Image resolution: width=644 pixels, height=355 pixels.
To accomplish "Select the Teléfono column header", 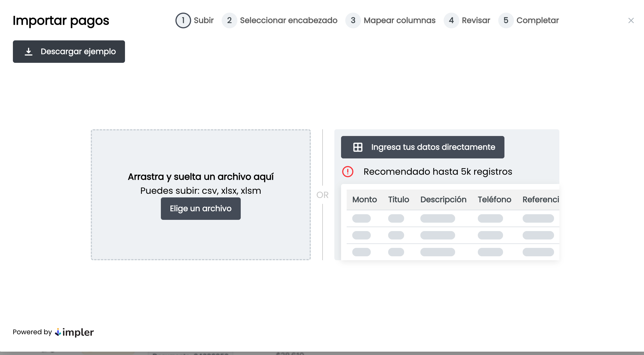I will 494,199.
